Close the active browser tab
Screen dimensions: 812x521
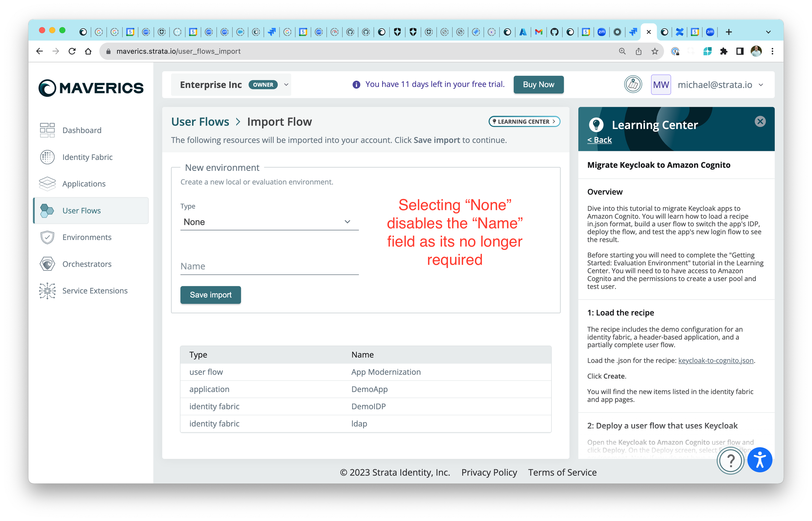coord(649,32)
